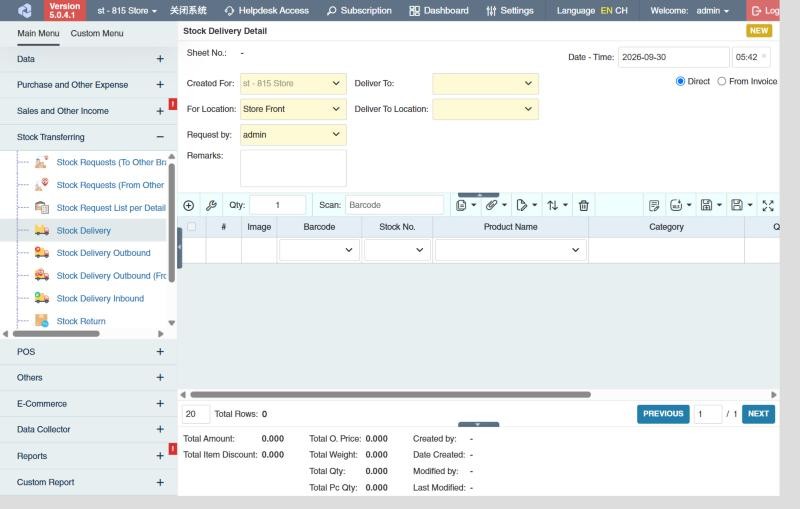Click the NEXT page button
The width and height of the screenshot is (800, 509).
point(758,414)
